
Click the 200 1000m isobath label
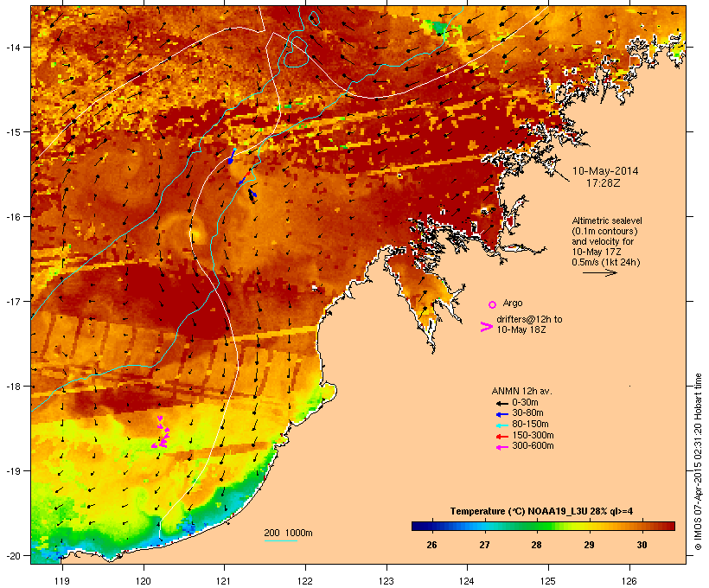click(288, 533)
